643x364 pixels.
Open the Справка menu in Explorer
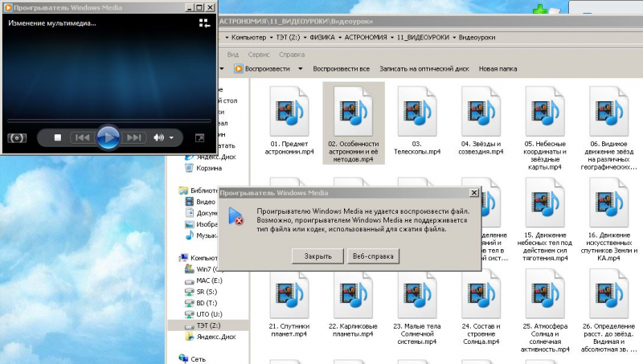point(291,55)
